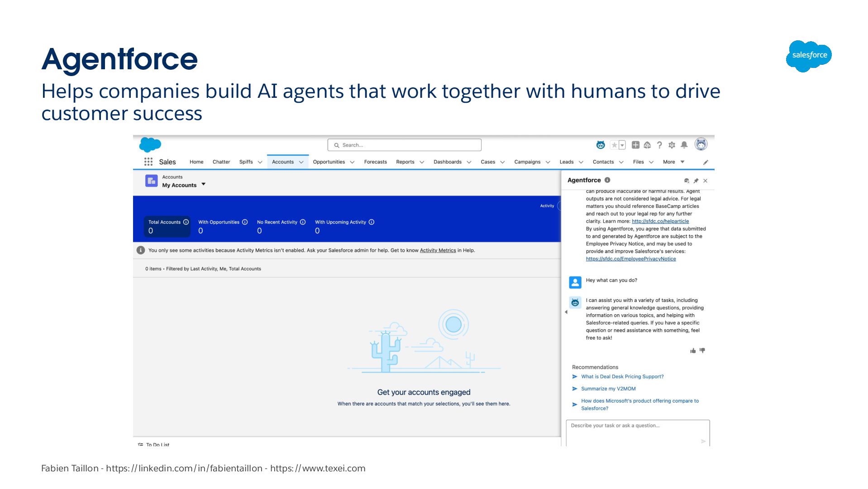Open the Opportunities tab
Image resolution: width=868 pixels, height=489 pixels.
click(329, 162)
